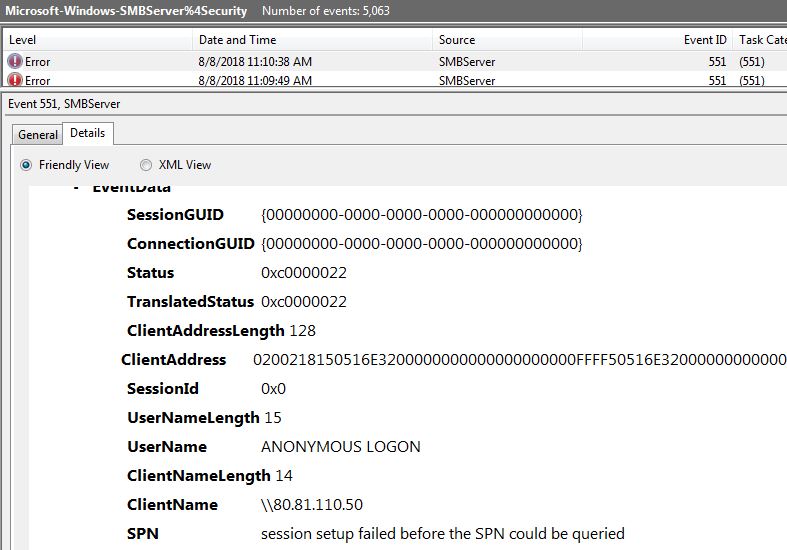Viewport: 787px width, 550px height.
Task: Click the error icon of the 11:09:49 AM event
Action: point(14,80)
